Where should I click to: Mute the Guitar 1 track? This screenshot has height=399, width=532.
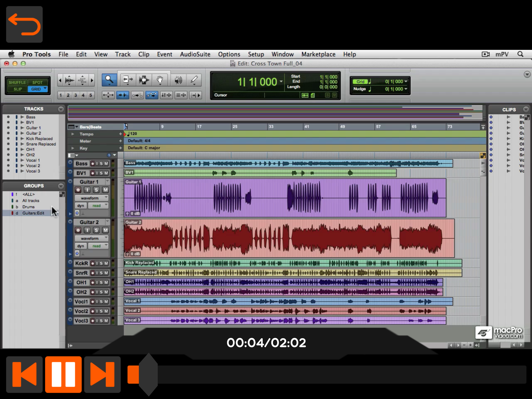point(105,190)
